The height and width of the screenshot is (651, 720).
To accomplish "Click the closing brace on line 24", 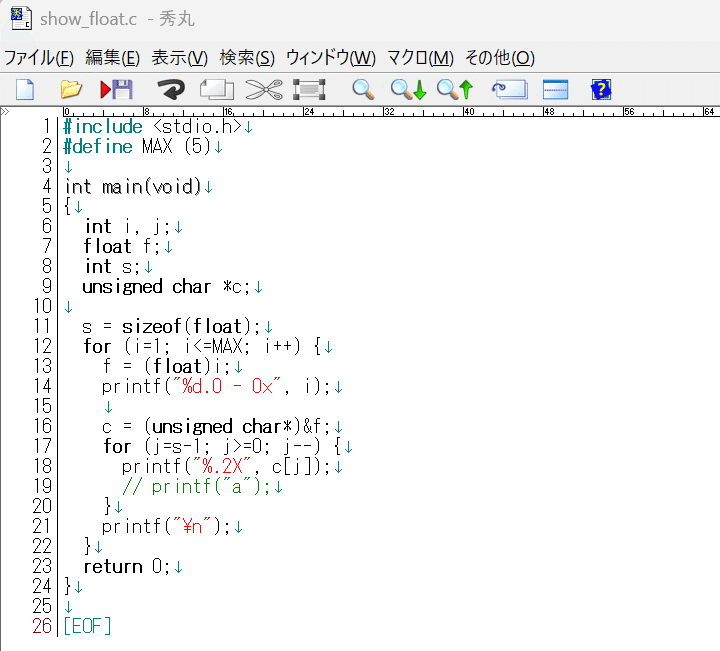I will 68,586.
